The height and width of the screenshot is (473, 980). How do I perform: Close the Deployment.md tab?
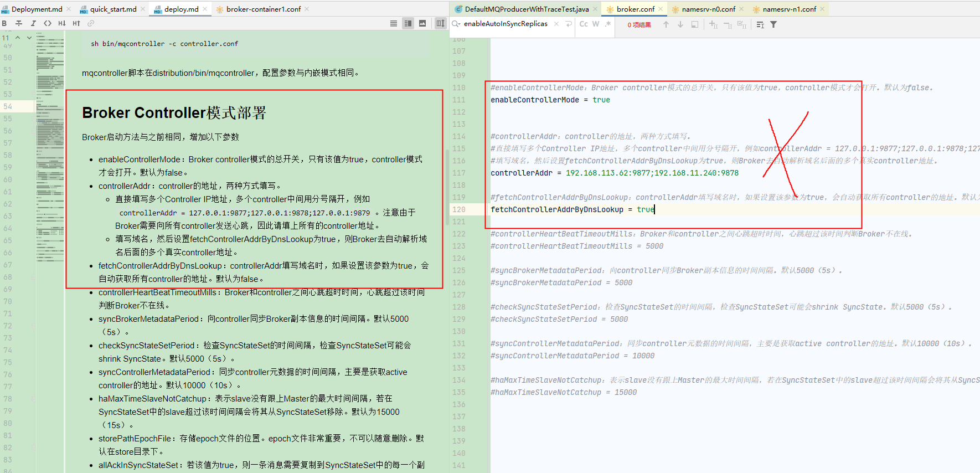(x=69, y=9)
